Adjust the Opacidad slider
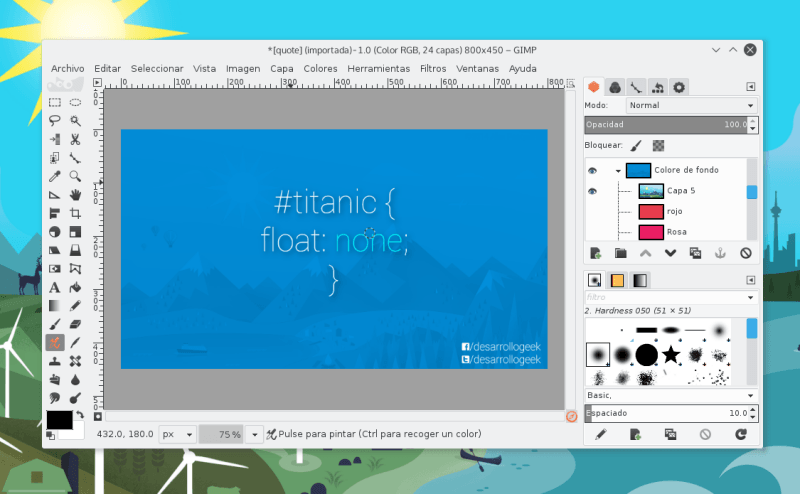The height and width of the screenshot is (494, 800). tap(667, 125)
